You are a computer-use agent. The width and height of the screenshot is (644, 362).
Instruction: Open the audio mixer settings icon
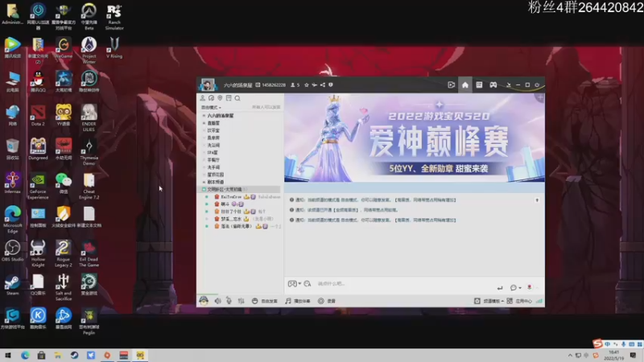pos(241,301)
